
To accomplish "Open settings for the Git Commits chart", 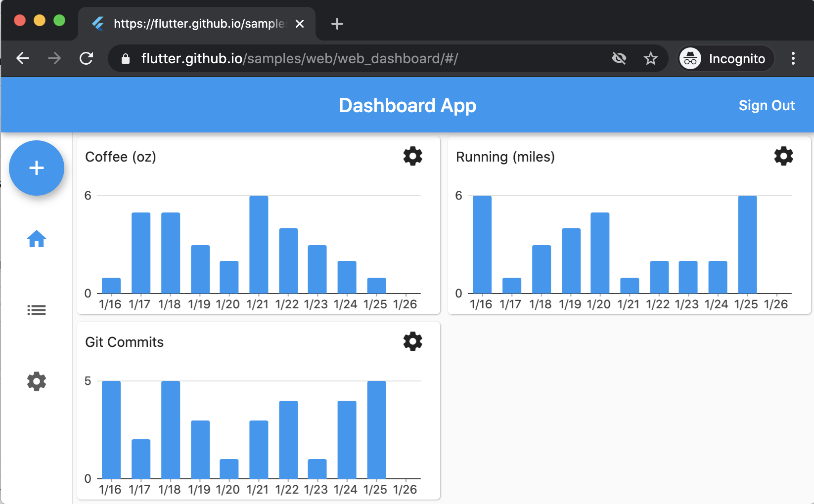I will pyautogui.click(x=413, y=341).
